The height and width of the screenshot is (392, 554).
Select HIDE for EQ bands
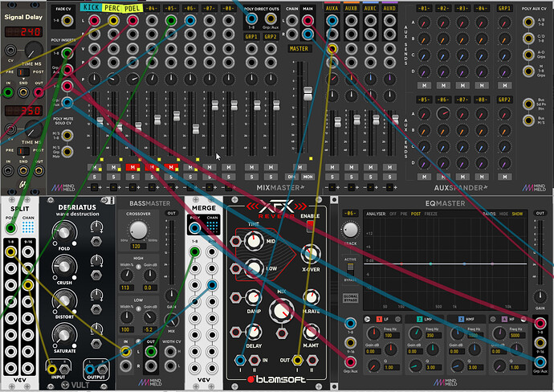click(504, 214)
